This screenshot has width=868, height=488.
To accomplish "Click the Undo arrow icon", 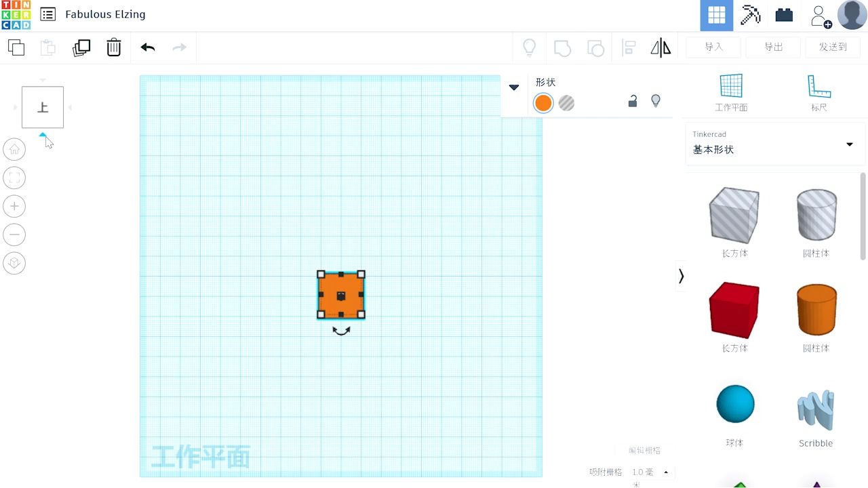I will pos(146,47).
